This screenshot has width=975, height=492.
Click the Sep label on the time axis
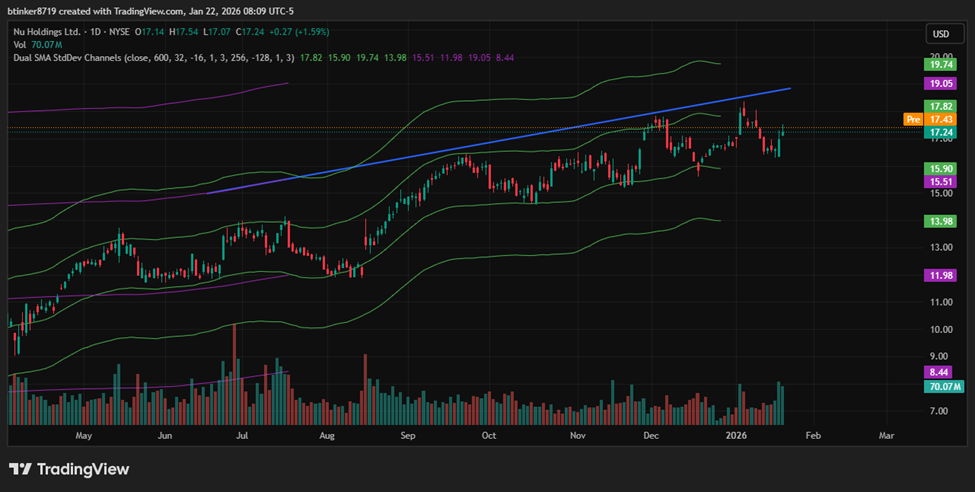pos(407,436)
